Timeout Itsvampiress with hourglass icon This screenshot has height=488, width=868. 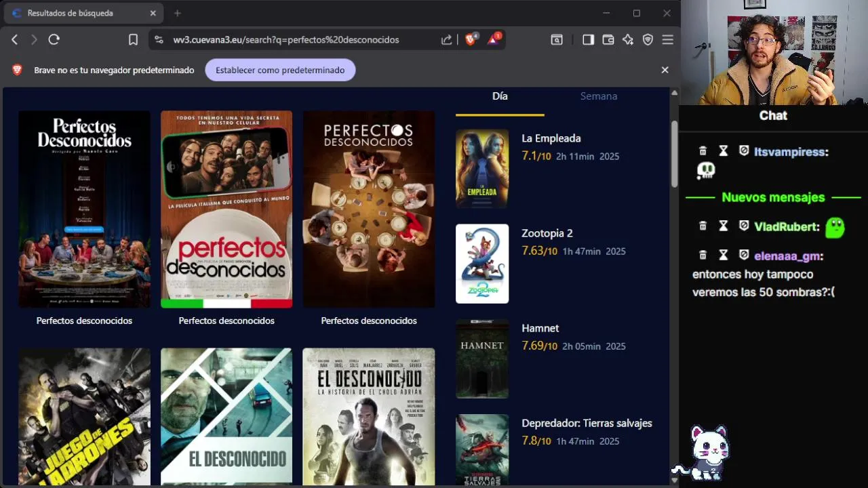(x=724, y=151)
